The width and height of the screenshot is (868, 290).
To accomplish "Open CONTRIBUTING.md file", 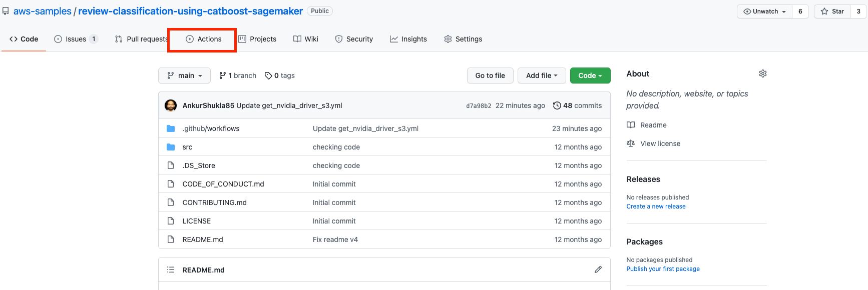I will [x=215, y=202].
